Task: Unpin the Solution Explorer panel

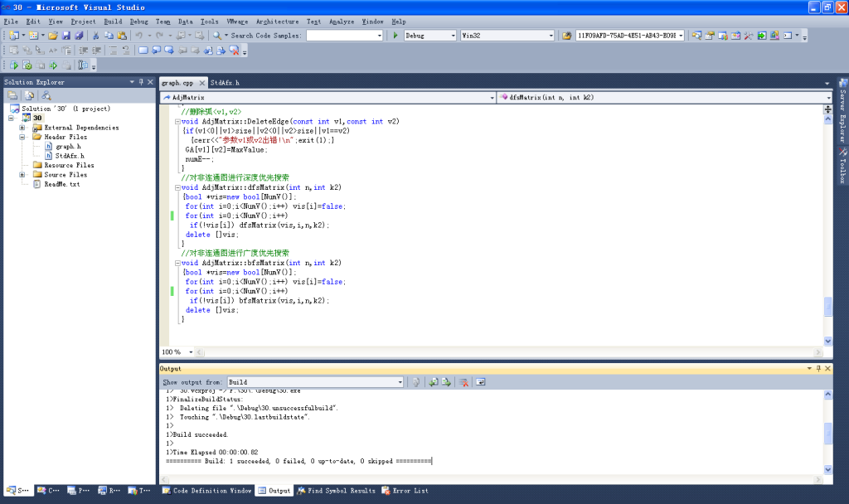Action: (141, 81)
